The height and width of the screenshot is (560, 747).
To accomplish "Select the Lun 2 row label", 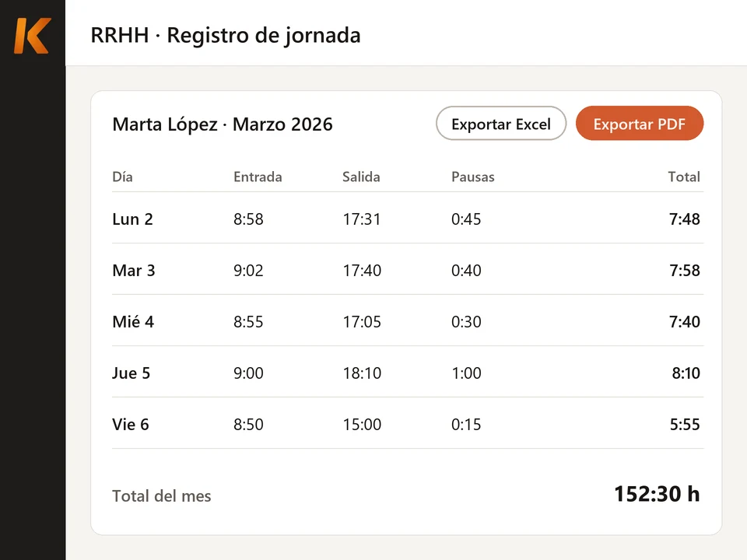I will click(132, 219).
